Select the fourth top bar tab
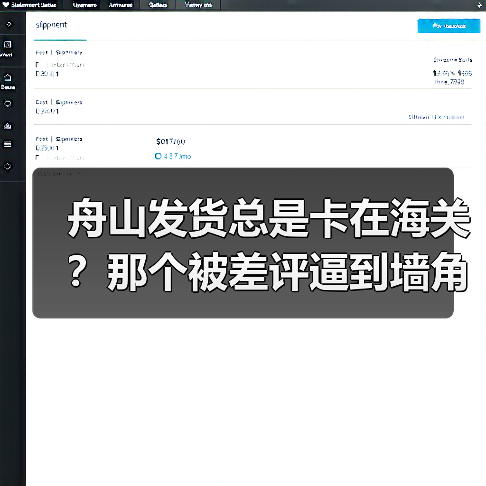Screen dimensions: 486x486 click(x=198, y=5)
